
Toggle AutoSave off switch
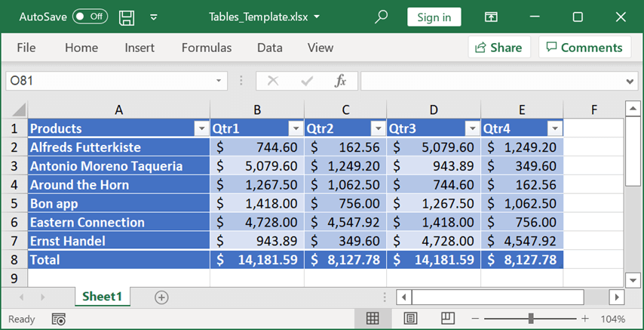(x=90, y=17)
